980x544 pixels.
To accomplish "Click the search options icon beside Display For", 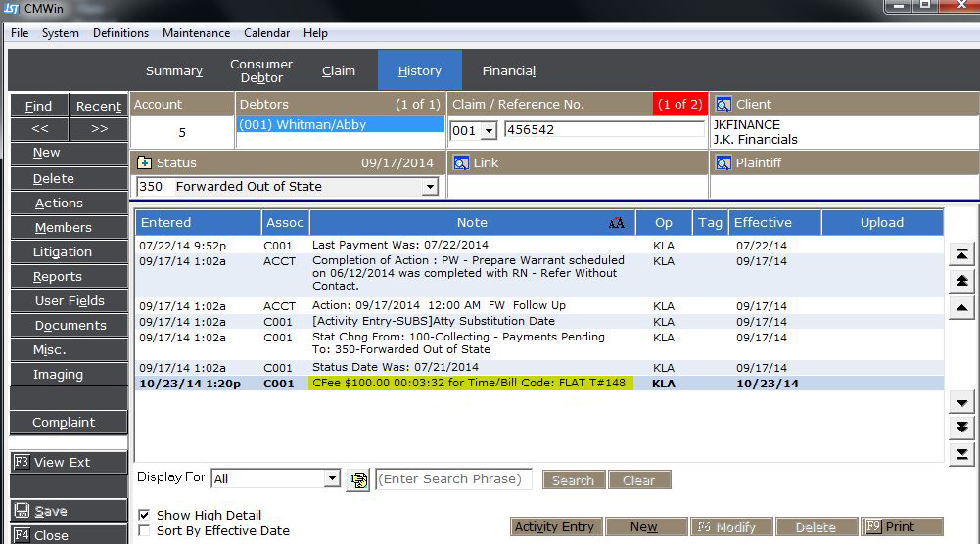I will pos(358,479).
